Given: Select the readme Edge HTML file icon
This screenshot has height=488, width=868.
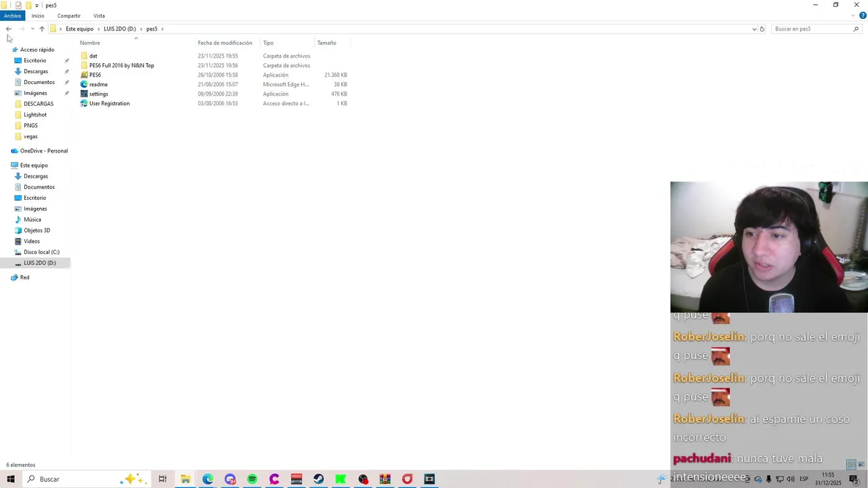Looking at the screenshot, I should click(x=84, y=85).
